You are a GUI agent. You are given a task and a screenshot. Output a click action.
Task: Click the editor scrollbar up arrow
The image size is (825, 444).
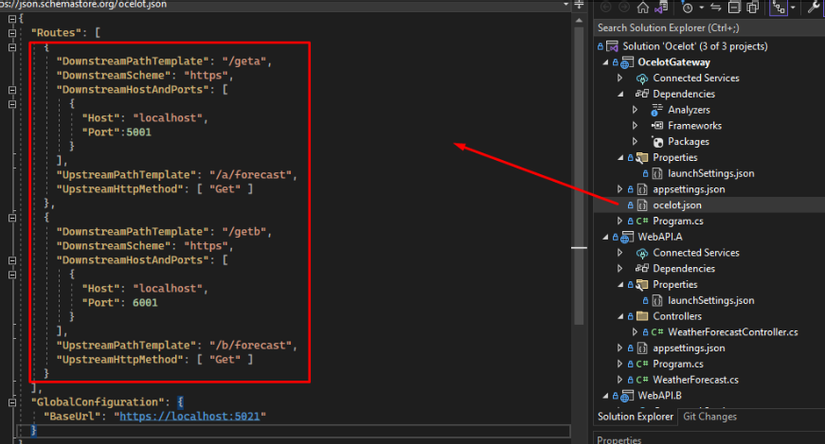(x=579, y=21)
